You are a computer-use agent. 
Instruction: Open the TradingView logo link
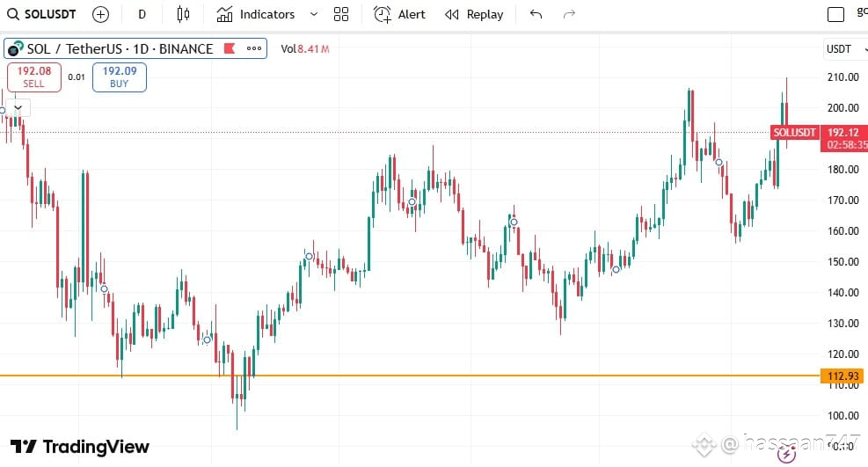click(80, 447)
